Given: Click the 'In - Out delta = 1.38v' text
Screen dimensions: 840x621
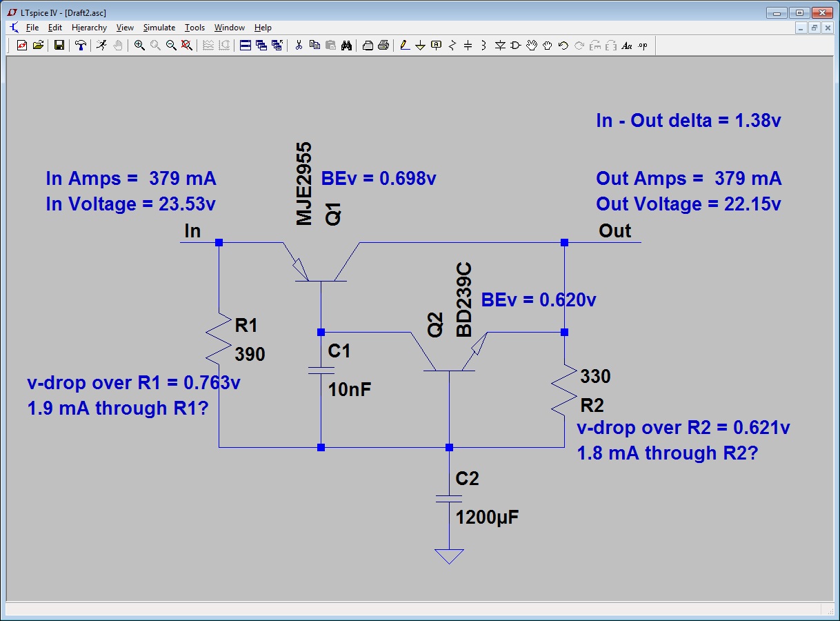Looking at the screenshot, I should [688, 121].
